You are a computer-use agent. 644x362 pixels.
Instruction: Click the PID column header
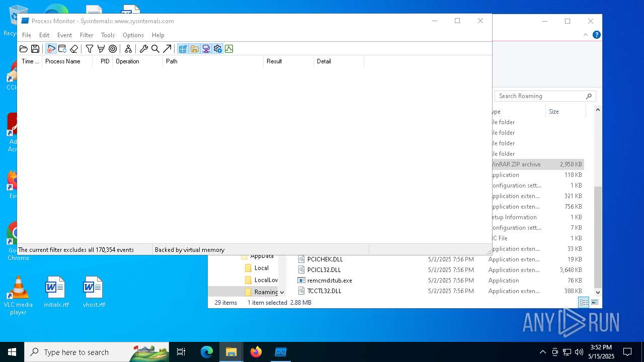click(103, 61)
